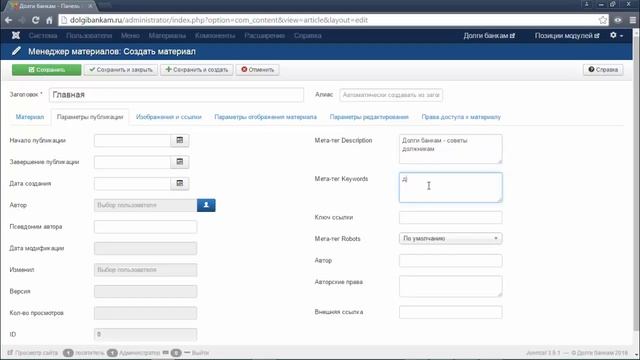This screenshot has height=360, width=640.
Task: Click the browser back arrow
Action: [8, 20]
